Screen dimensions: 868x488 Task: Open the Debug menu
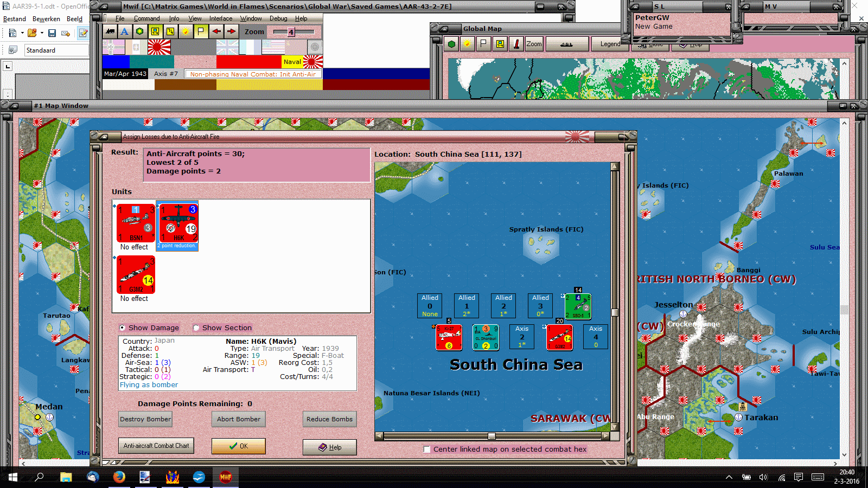pos(278,18)
